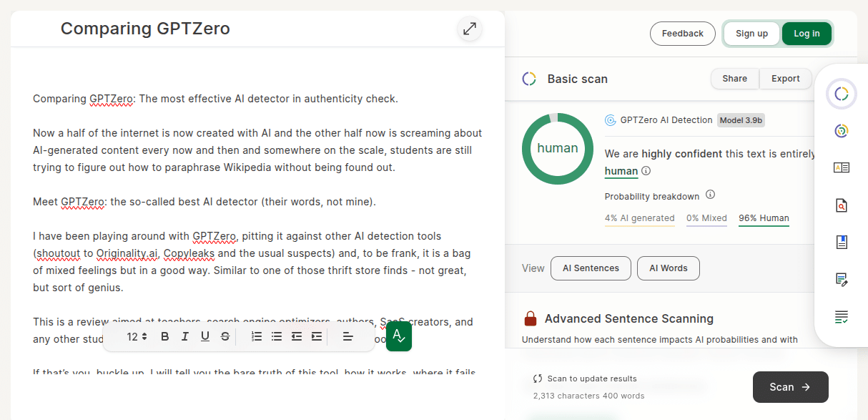Screen dimensions: 868x420
Task: Click the green grammar check button
Action: pos(399,336)
